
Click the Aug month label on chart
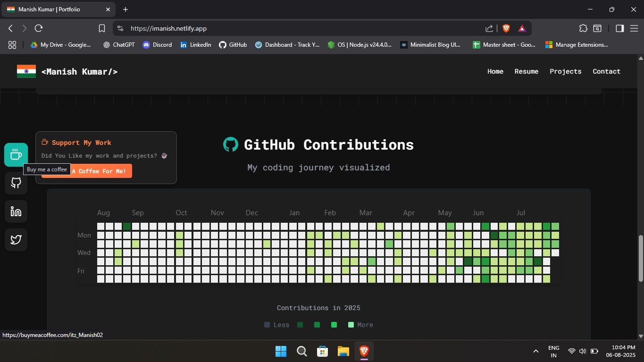tap(103, 213)
